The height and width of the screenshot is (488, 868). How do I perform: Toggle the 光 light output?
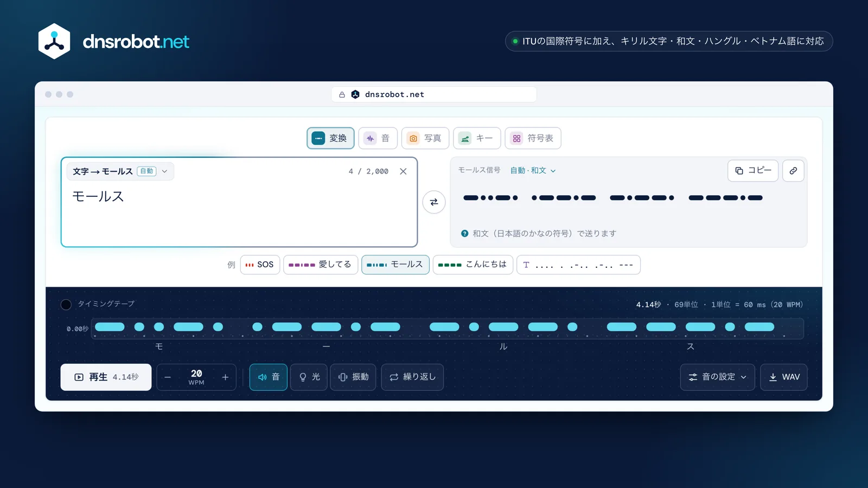(x=309, y=377)
